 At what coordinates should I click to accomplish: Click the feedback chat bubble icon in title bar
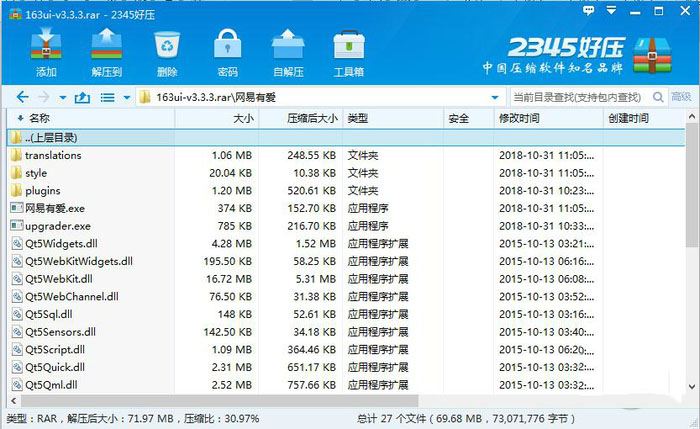pos(588,11)
